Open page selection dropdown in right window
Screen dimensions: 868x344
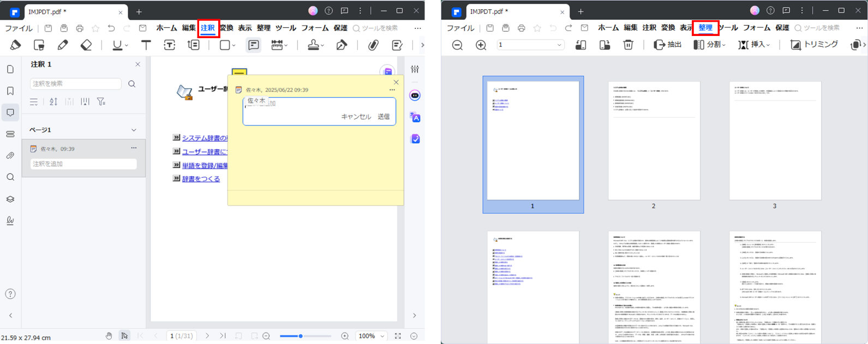(530, 45)
